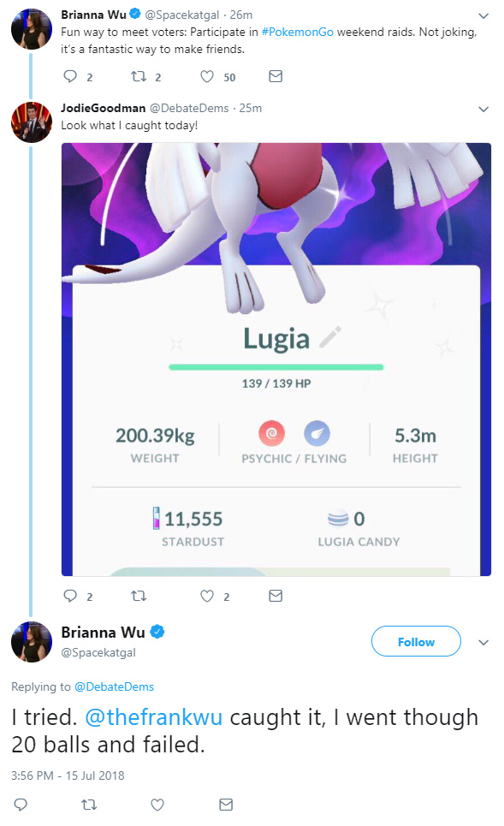Send first tweet via direct message icon
This screenshot has height=826, width=504.
click(276, 76)
